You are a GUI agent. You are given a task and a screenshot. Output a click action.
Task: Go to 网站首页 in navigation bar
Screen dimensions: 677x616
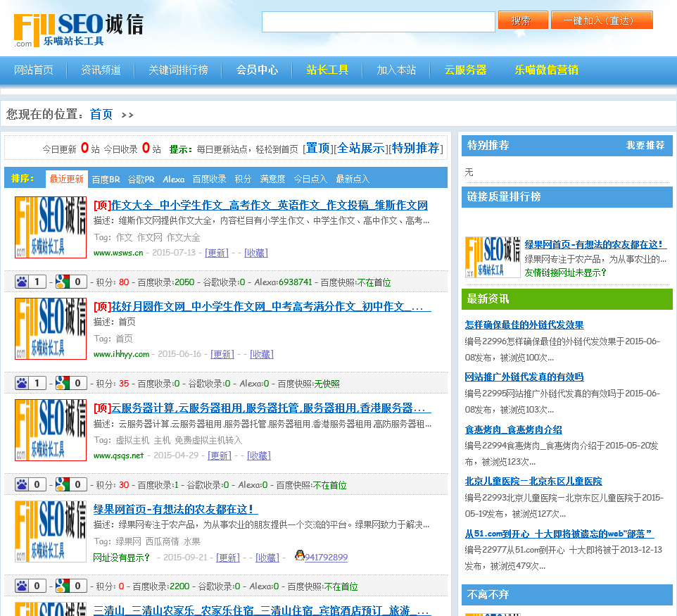34,70
